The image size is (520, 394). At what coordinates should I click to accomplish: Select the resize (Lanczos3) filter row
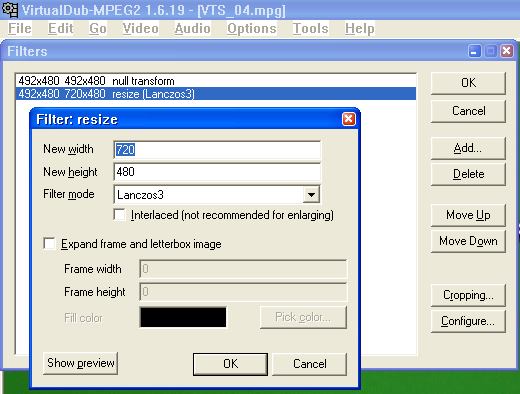point(216,94)
